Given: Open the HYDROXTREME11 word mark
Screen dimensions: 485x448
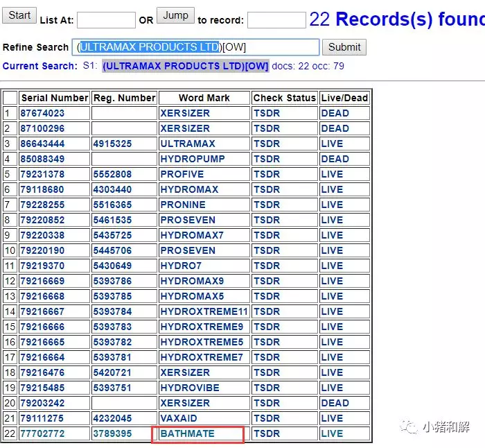Looking at the screenshot, I should [204, 311].
